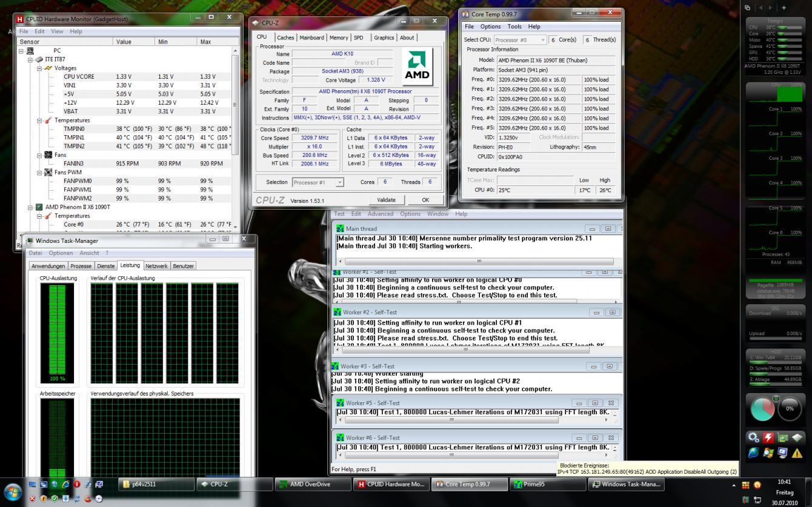The width and height of the screenshot is (812, 507).
Task: Collapse the Fans PWM group
Action: pos(39,173)
